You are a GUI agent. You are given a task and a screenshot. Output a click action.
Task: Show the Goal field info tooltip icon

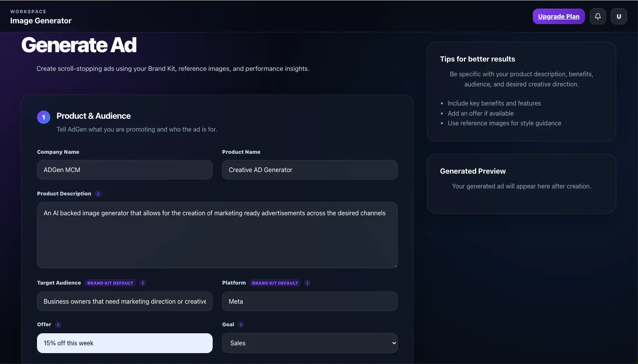pos(241,325)
